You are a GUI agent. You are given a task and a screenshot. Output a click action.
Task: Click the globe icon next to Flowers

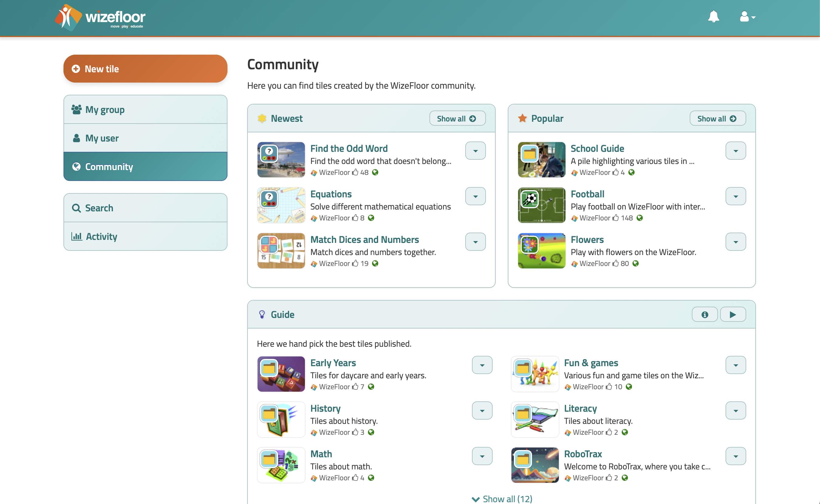(x=635, y=263)
